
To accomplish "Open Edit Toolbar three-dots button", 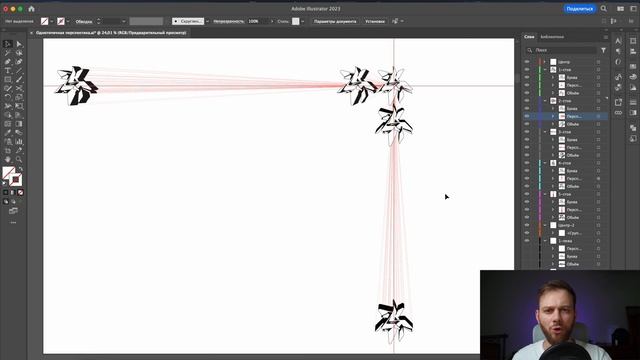I will (x=13, y=222).
